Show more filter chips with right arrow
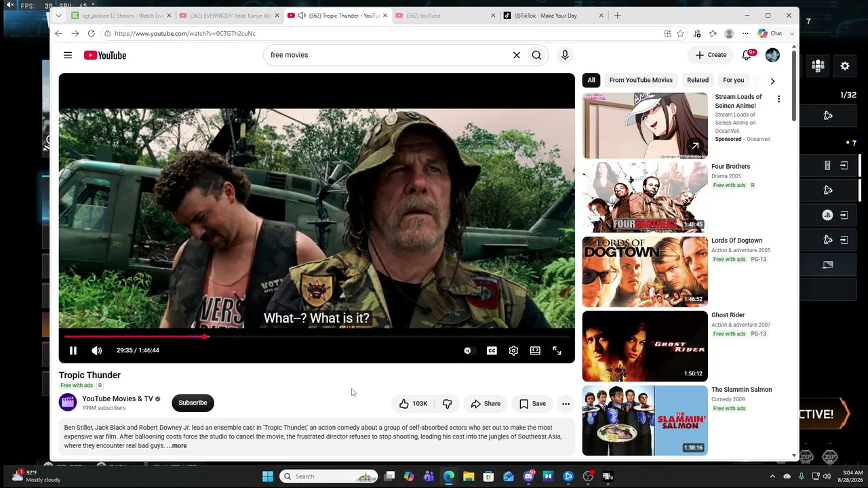 [772, 81]
